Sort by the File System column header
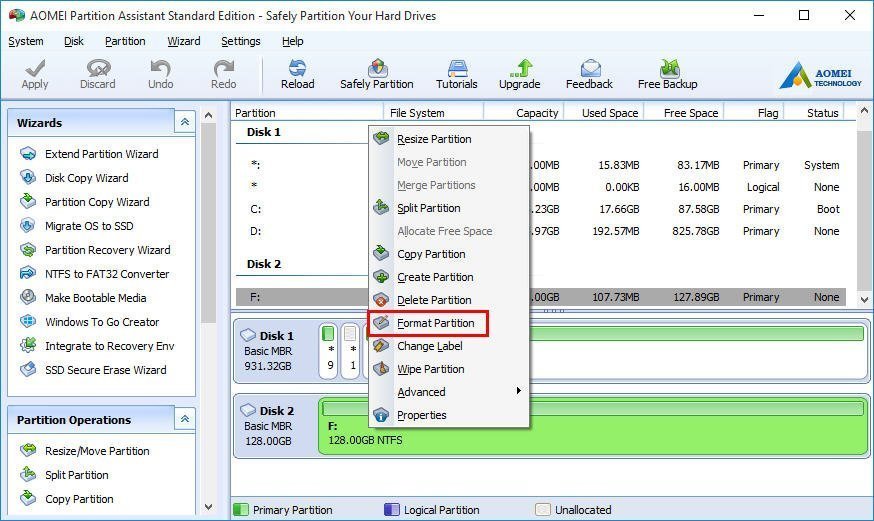The image size is (874, 521). pyautogui.click(x=433, y=113)
